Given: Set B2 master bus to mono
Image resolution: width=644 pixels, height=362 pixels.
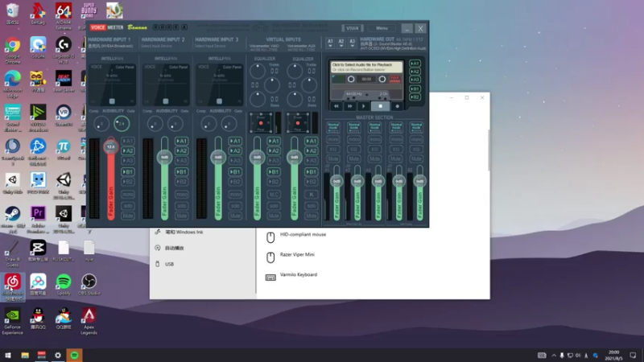Looking at the screenshot, I should point(416,139).
